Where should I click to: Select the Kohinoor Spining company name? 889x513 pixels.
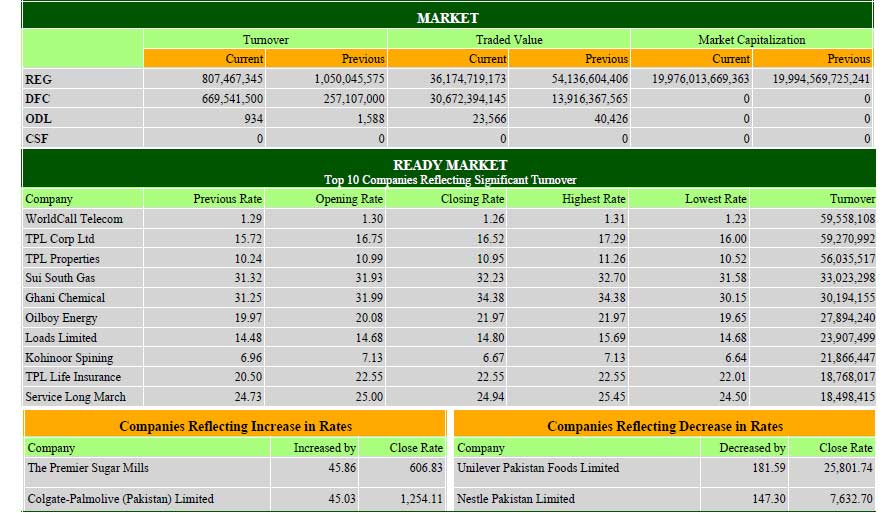pyautogui.click(x=69, y=358)
